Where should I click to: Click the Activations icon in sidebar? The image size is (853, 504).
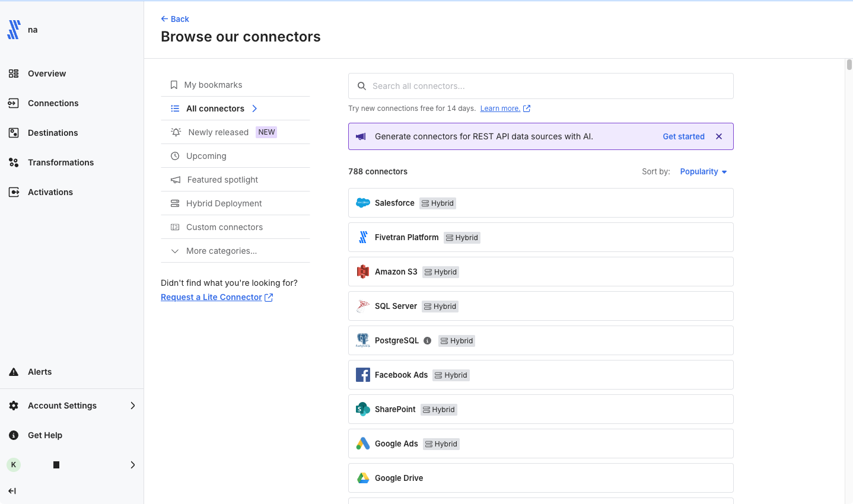(14, 192)
